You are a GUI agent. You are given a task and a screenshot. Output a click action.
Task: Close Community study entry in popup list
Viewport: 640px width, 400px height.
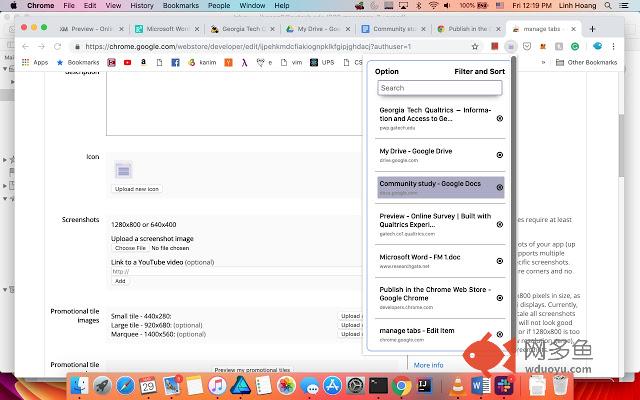click(x=500, y=187)
